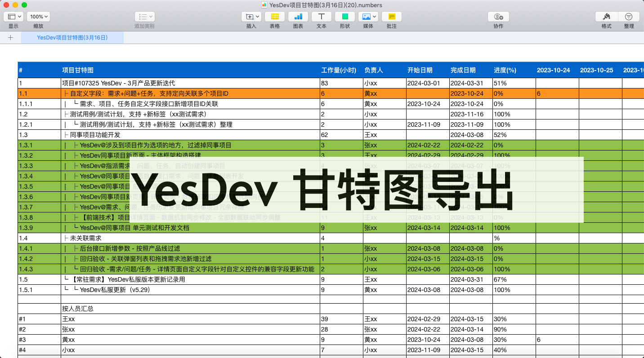Click the Shape (形状) toolbar icon
The height and width of the screenshot is (358, 644).
coord(345,17)
